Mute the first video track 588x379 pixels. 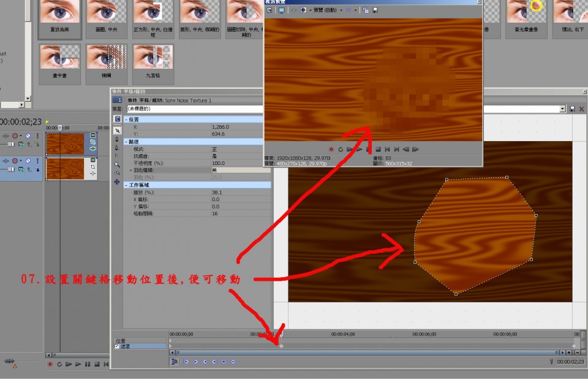pos(28,136)
